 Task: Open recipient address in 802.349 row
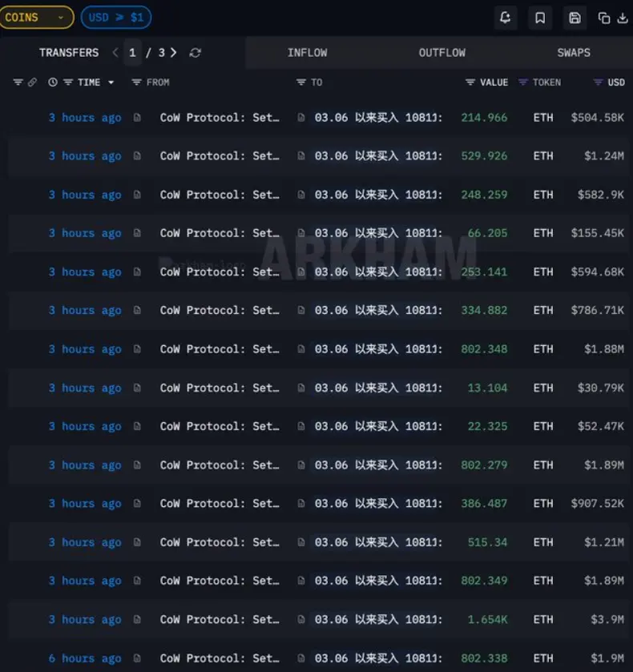coord(378,581)
